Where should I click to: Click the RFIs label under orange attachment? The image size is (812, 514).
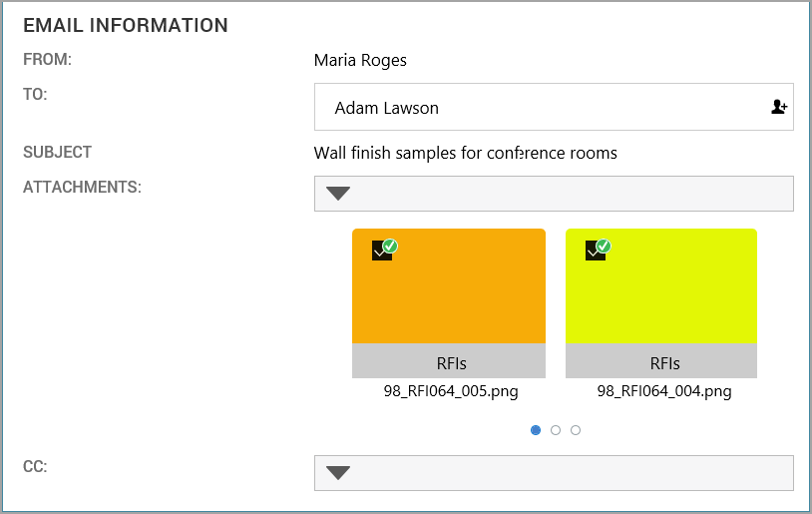tap(451, 362)
